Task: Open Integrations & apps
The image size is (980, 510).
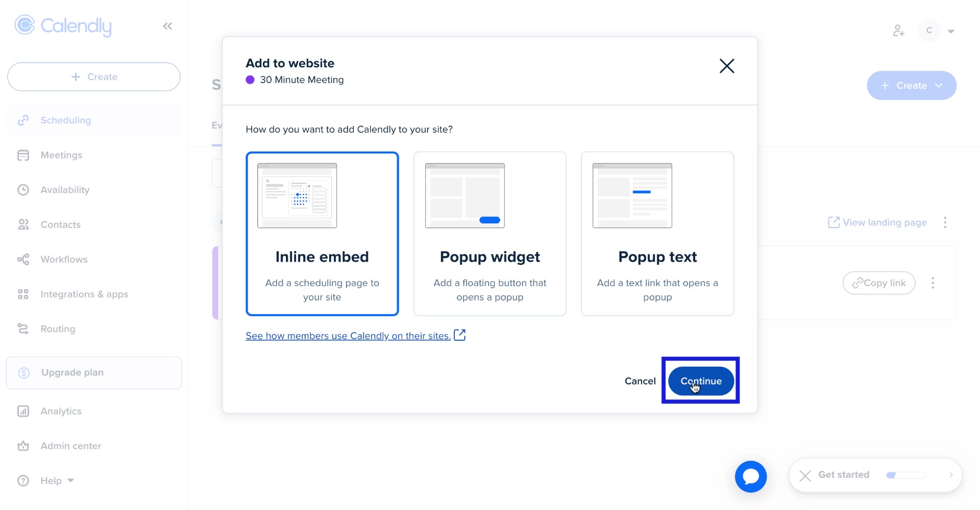Action: (x=84, y=294)
